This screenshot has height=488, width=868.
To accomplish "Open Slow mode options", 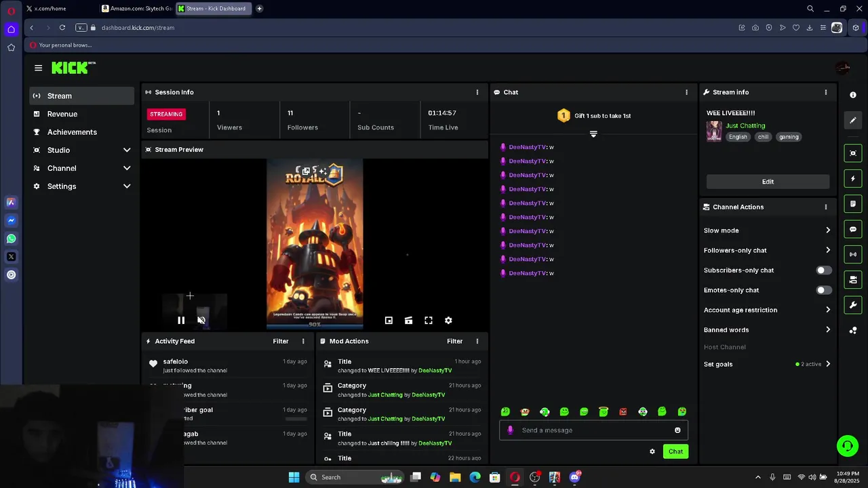I will click(x=767, y=230).
